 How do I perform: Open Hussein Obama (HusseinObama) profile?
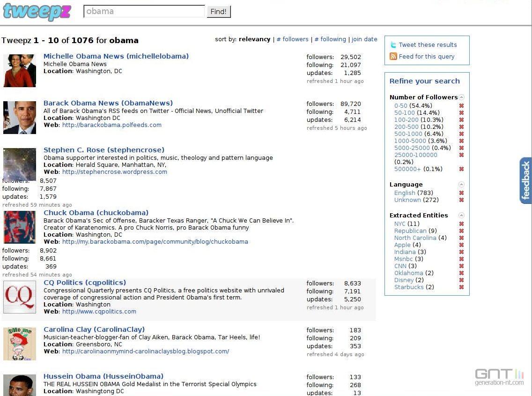pos(103,376)
